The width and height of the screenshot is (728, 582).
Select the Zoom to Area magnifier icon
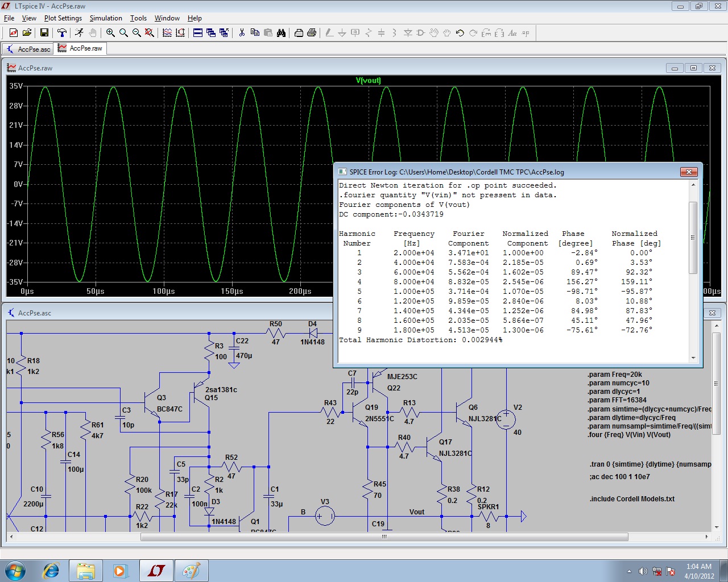123,33
